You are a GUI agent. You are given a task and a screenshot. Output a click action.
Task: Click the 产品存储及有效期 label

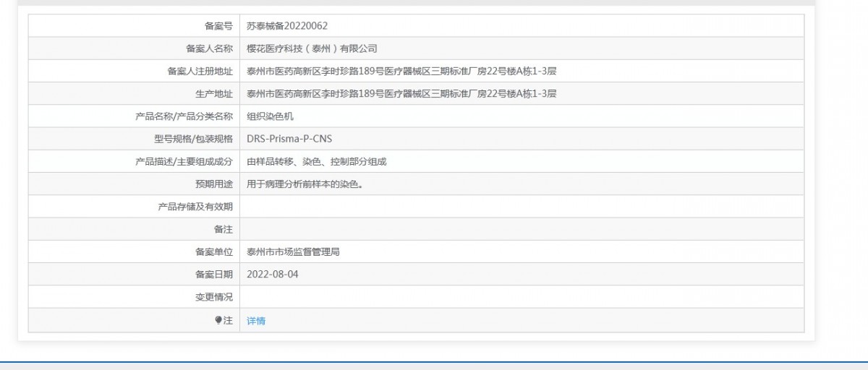pyautogui.click(x=195, y=207)
